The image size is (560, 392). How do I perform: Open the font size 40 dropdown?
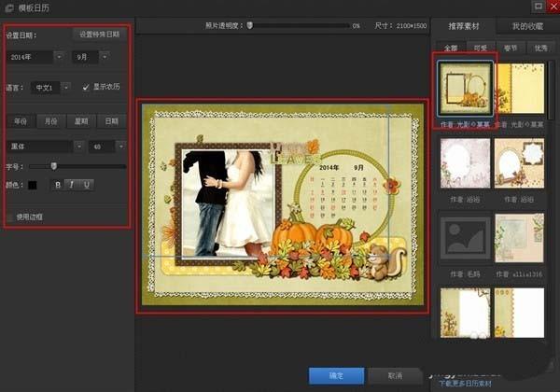click(121, 147)
